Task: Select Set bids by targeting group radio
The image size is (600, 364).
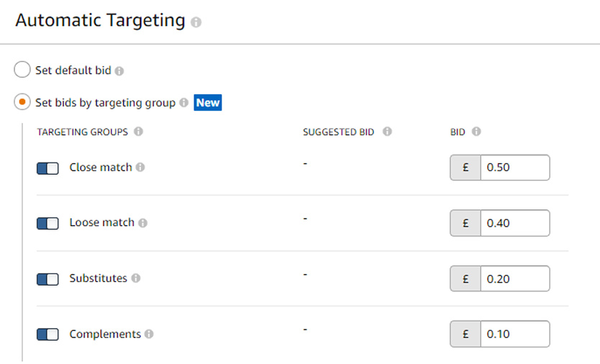Action: 22,102
